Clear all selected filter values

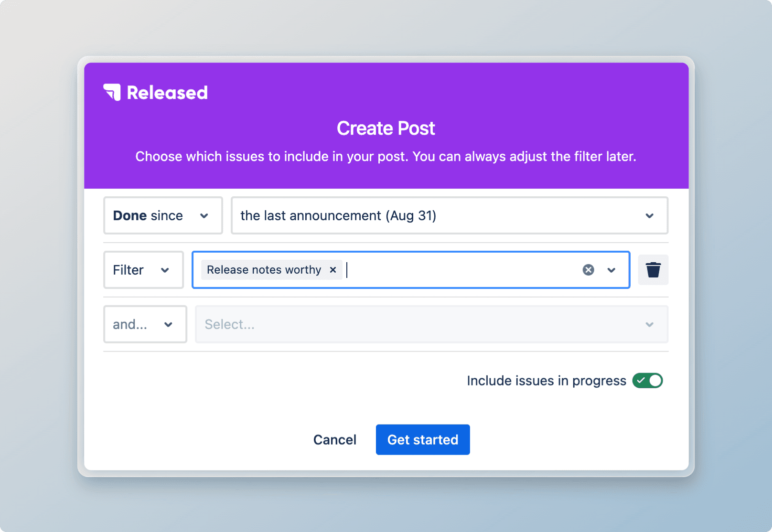588,270
